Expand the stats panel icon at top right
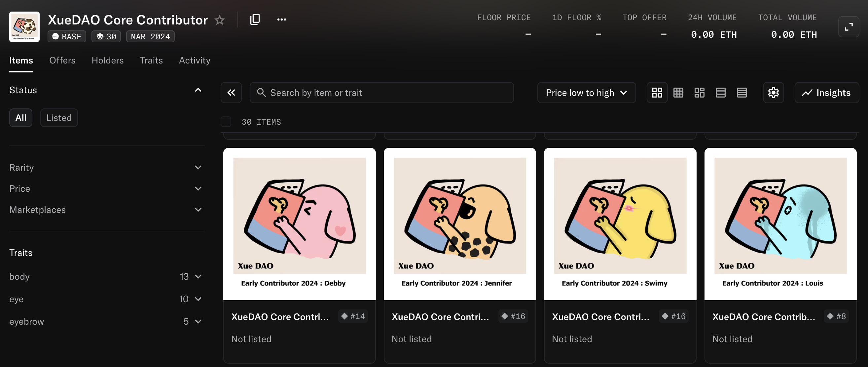The height and width of the screenshot is (367, 868). point(848,27)
